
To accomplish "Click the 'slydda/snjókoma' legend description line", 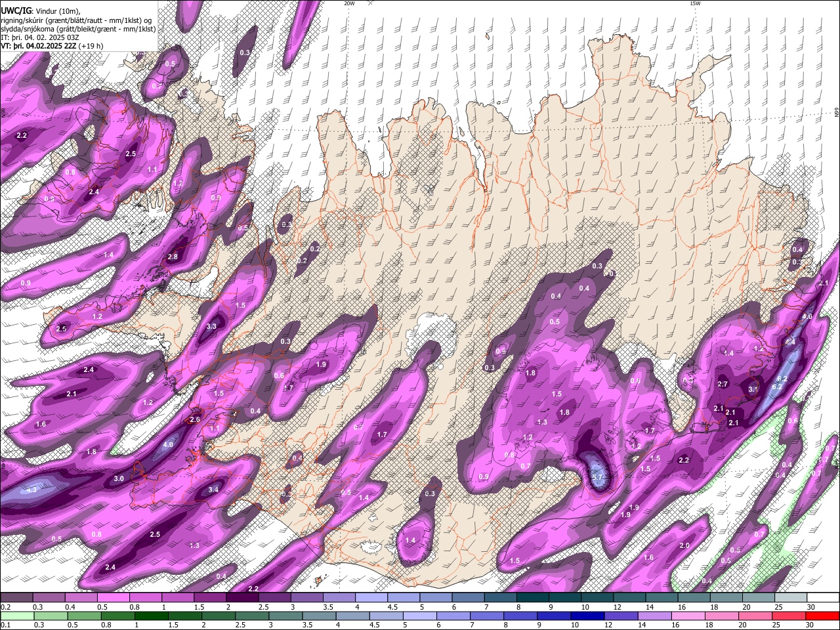I will [x=78, y=29].
